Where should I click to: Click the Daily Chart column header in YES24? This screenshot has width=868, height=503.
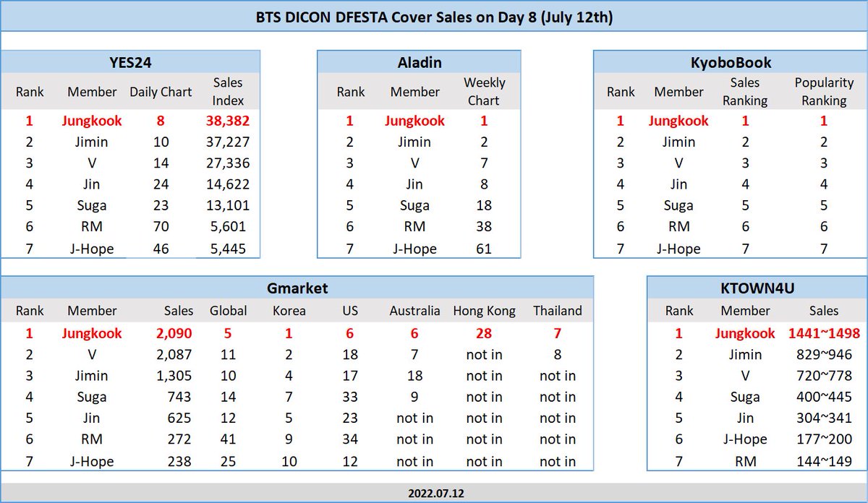click(x=161, y=92)
